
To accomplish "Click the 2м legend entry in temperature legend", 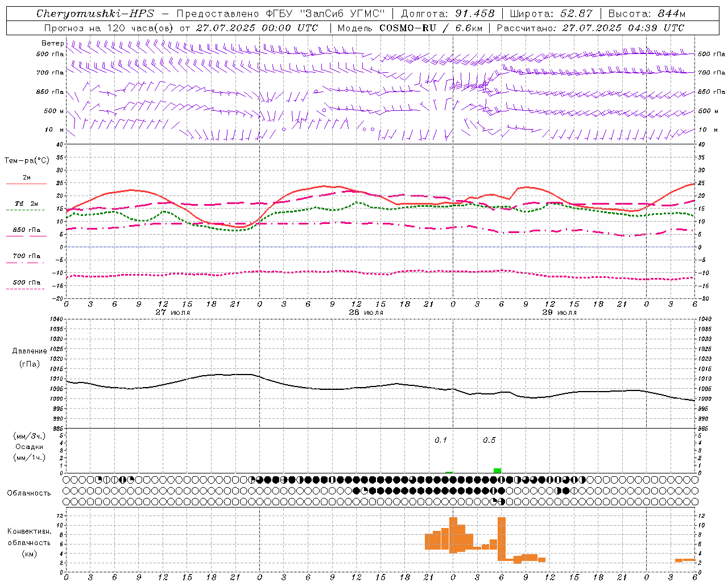I will click(x=27, y=177).
